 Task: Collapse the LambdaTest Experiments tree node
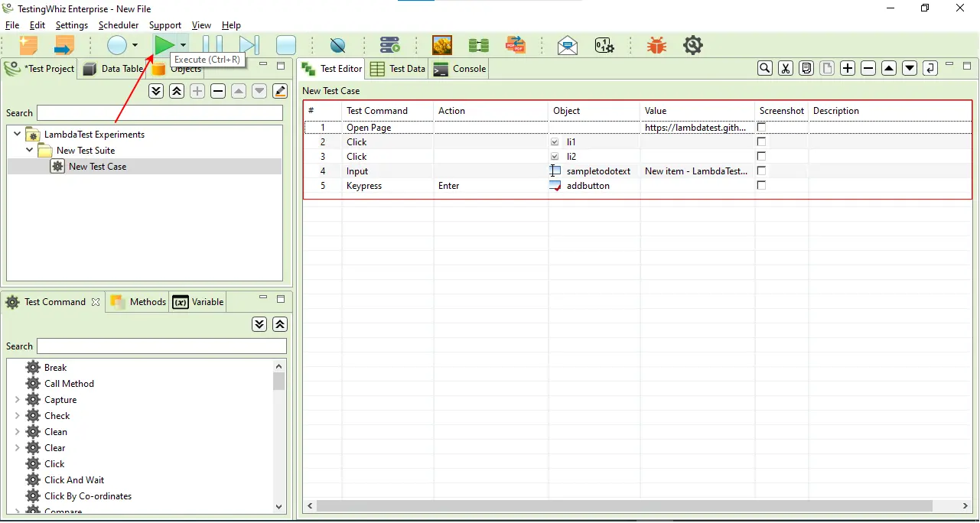point(17,134)
